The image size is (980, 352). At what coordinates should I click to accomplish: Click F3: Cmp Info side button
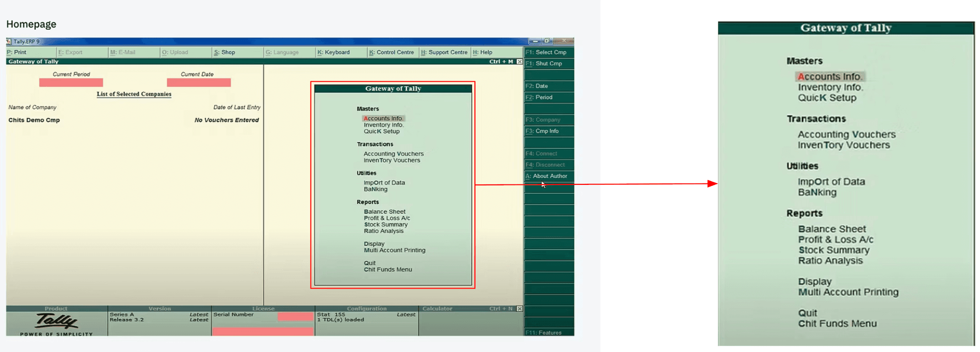click(549, 131)
